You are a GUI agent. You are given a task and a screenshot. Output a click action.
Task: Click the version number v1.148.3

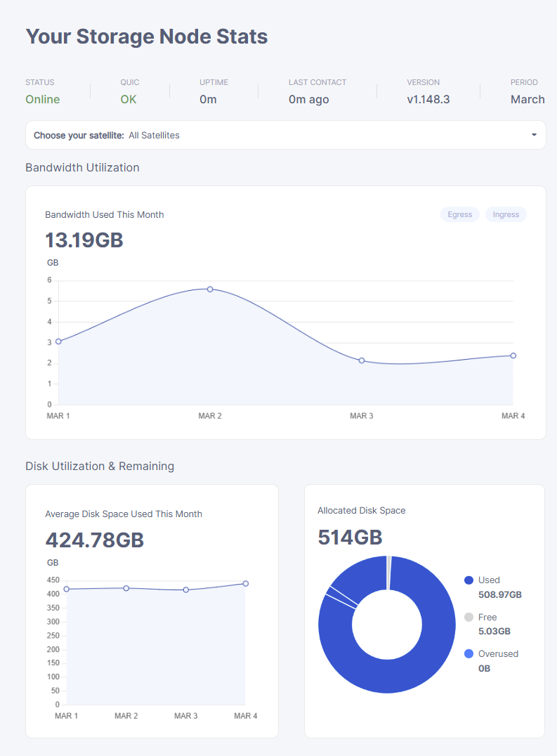pos(428,99)
